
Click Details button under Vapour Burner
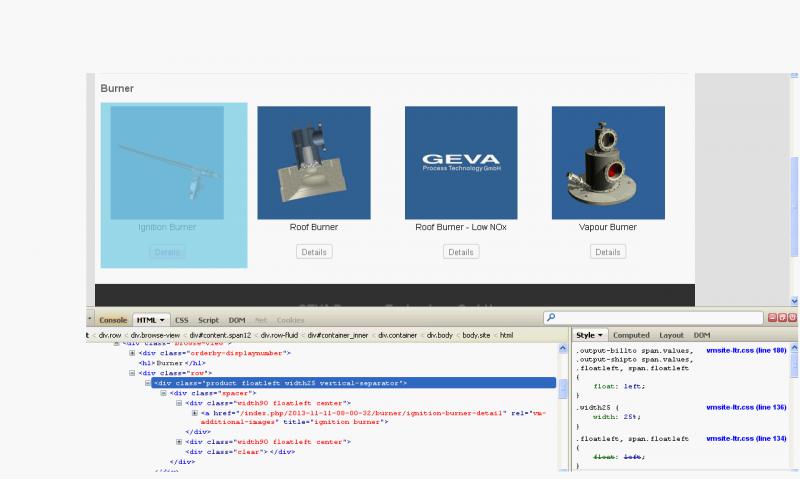click(x=608, y=252)
